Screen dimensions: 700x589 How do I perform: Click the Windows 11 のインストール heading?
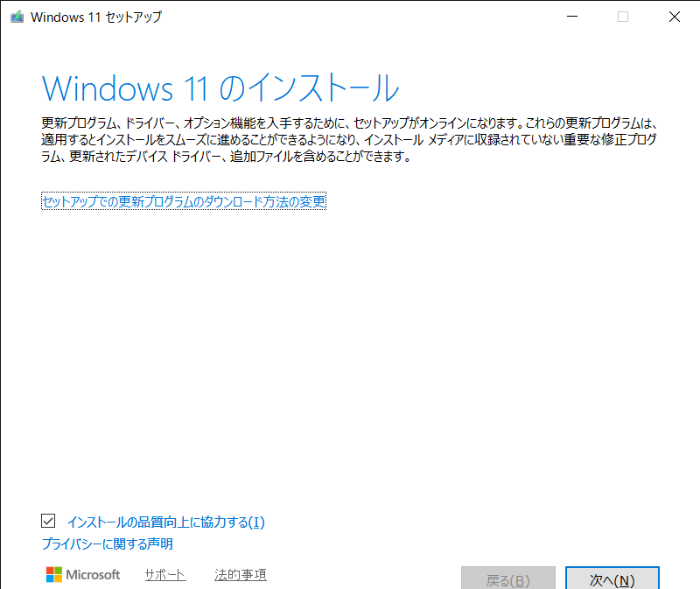(x=220, y=88)
